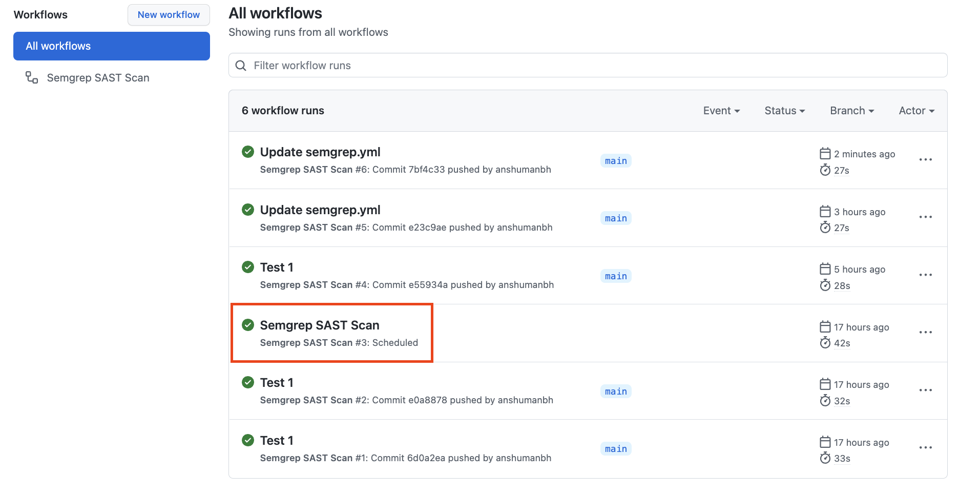Click the stopwatch icon showing 27s duration
980x495 pixels.
(825, 170)
